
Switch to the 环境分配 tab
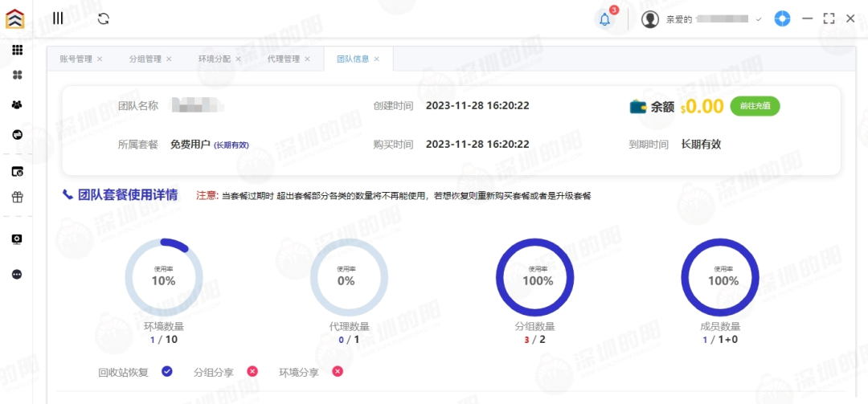click(215, 59)
